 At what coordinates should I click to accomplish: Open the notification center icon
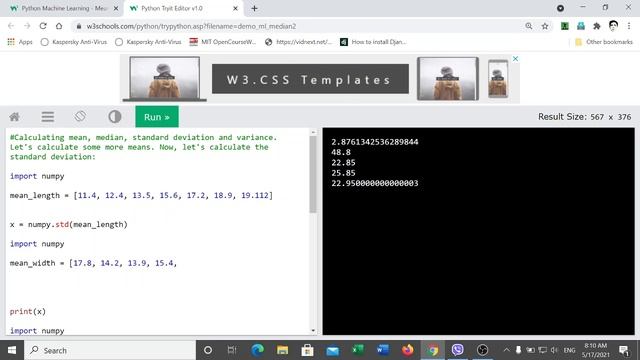tap(624, 350)
